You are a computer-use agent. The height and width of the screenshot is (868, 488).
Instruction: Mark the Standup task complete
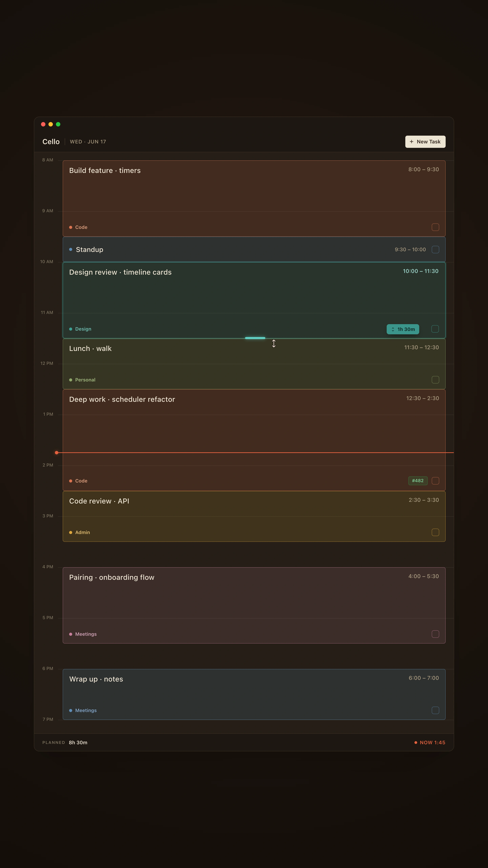(435, 249)
